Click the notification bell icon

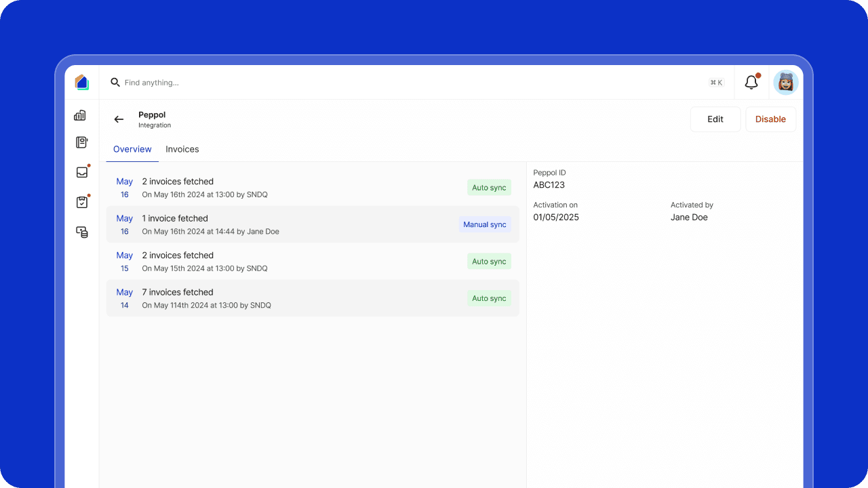751,83
